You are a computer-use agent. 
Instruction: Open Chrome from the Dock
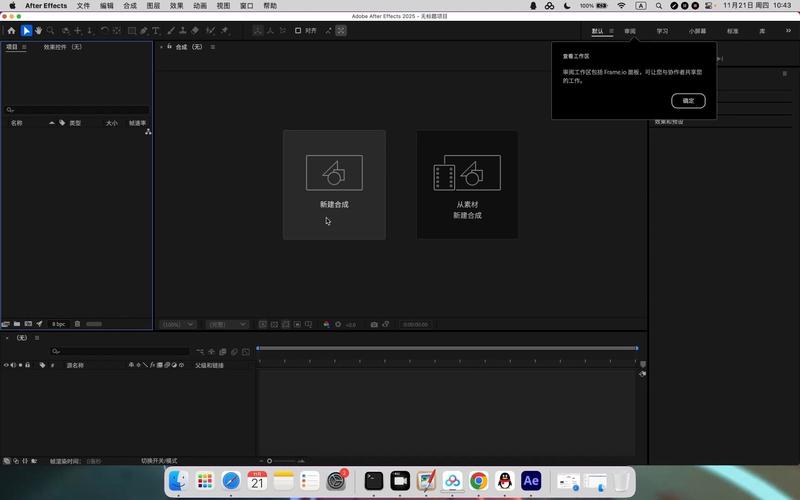(x=479, y=481)
